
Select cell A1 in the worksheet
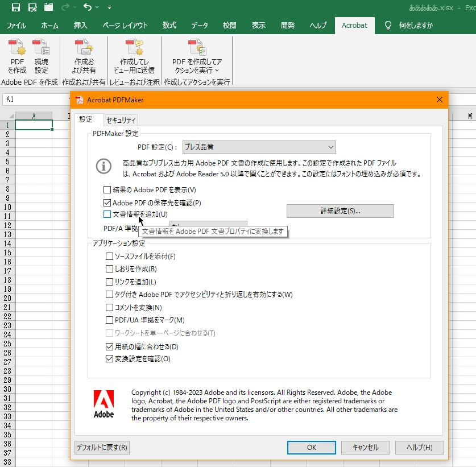point(34,125)
